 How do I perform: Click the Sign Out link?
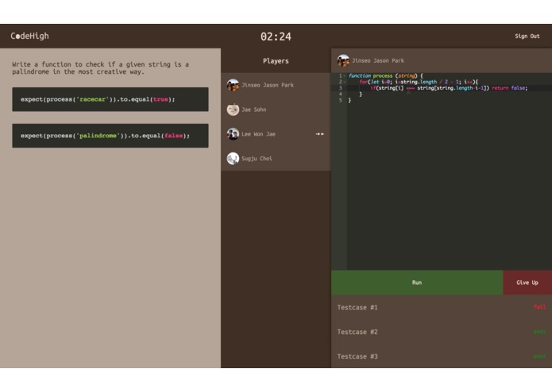(x=527, y=36)
